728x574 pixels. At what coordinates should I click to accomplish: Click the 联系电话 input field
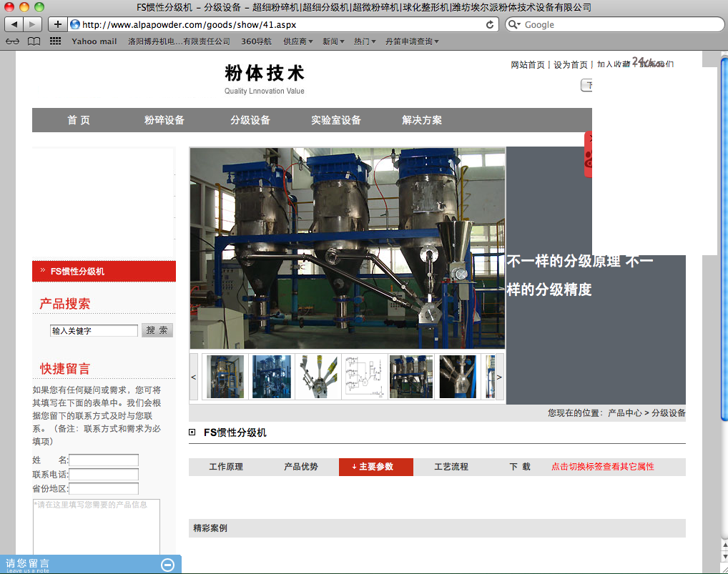(104, 475)
